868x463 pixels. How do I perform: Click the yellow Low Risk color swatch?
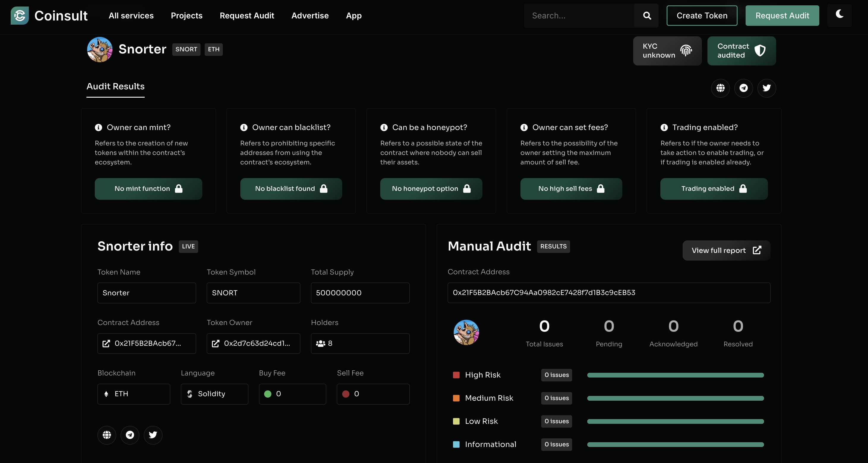click(456, 421)
